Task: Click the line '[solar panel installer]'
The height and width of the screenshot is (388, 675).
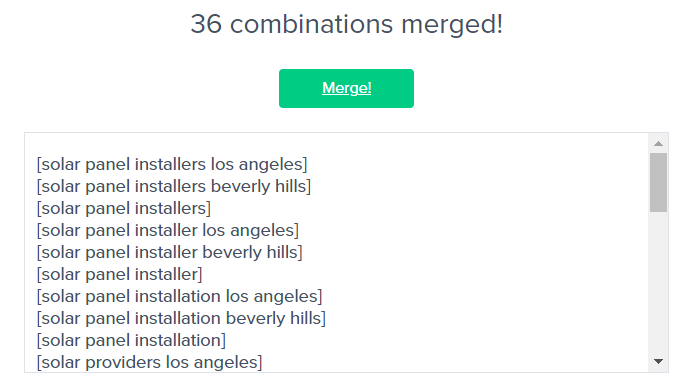Action: [119, 274]
